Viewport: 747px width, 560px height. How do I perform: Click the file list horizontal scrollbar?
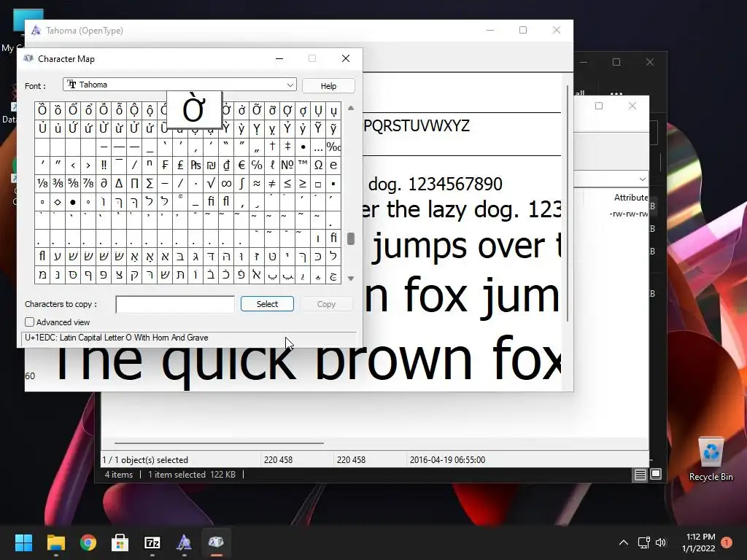[x=217, y=443]
